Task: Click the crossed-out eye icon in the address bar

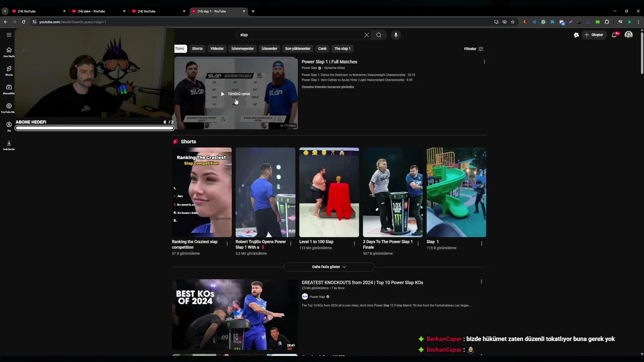Action: pos(504,22)
